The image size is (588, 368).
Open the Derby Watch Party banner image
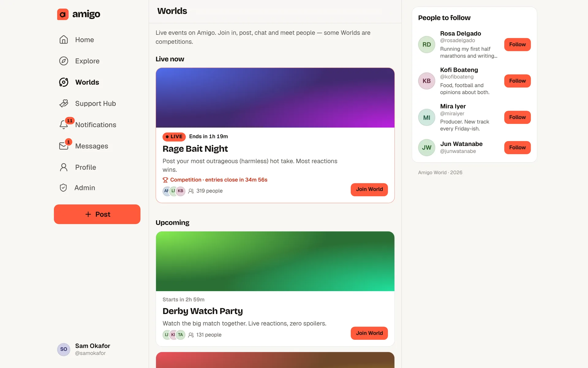[275, 261]
